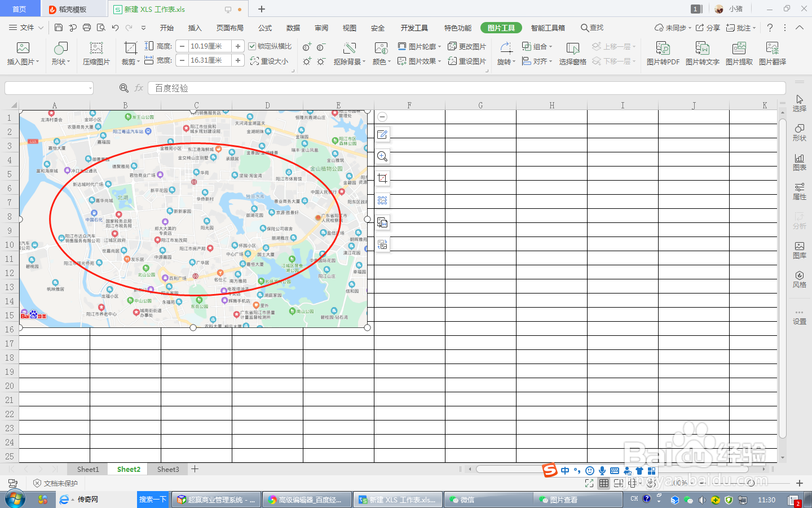Open 风格 style in right sidebar
This screenshot has width=812, height=508.
[800, 279]
